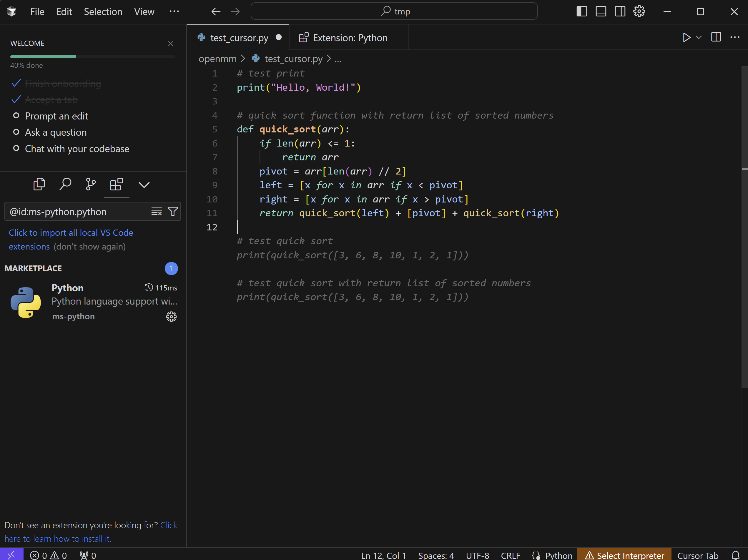
Task: Toggle the bottom panel layout icon
Action: click(x=601, y=11)
